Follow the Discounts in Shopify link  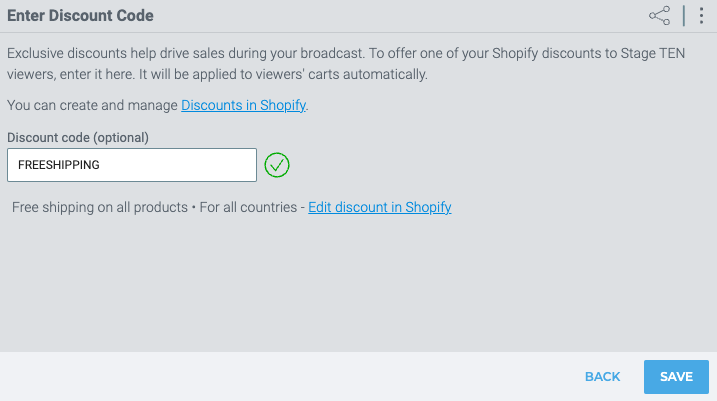point(243,105)
